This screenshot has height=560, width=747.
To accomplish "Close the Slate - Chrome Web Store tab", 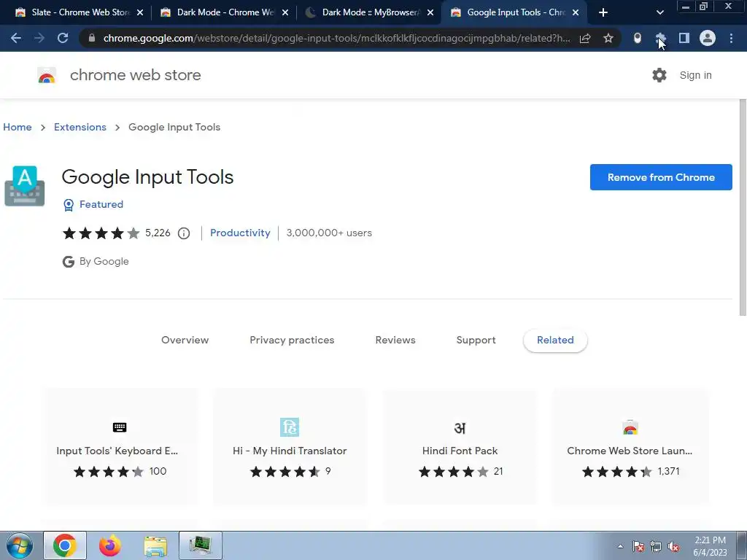I will (140, 12).
